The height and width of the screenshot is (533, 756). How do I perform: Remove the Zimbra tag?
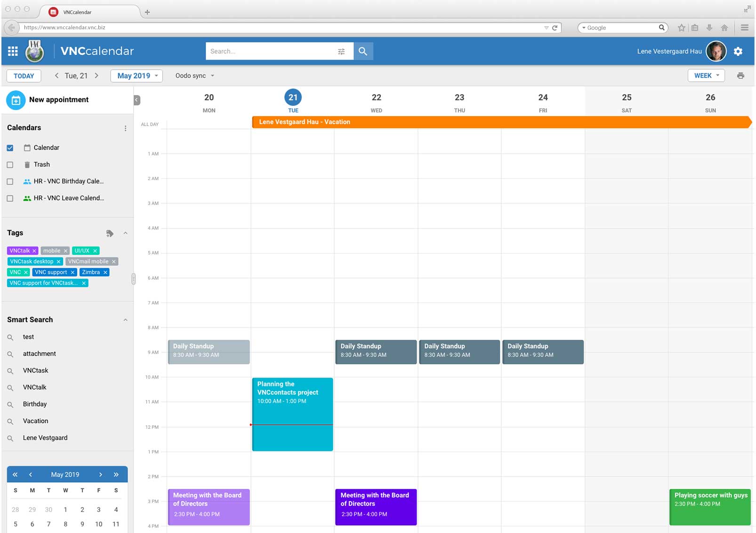[x=105, y=272]
